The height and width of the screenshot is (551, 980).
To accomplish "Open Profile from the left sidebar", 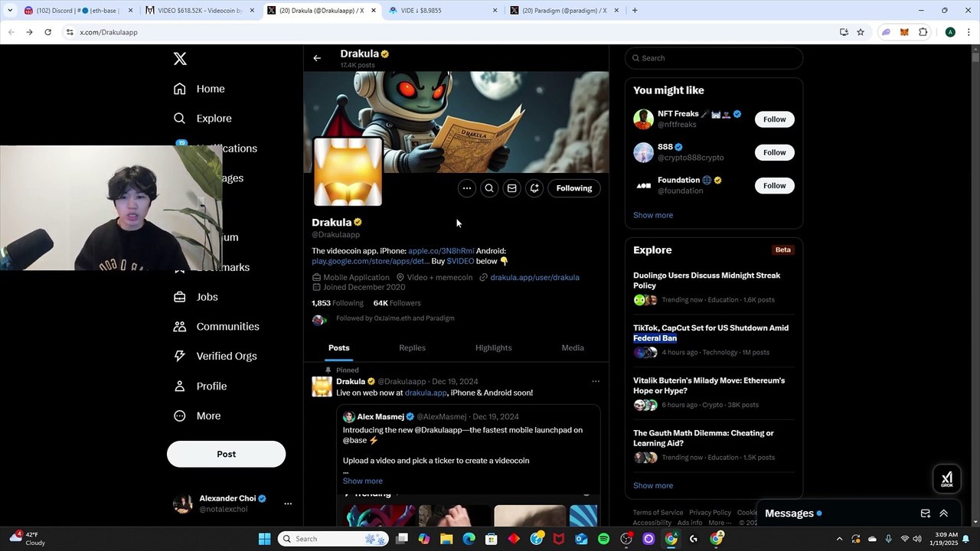I will 200,386.
